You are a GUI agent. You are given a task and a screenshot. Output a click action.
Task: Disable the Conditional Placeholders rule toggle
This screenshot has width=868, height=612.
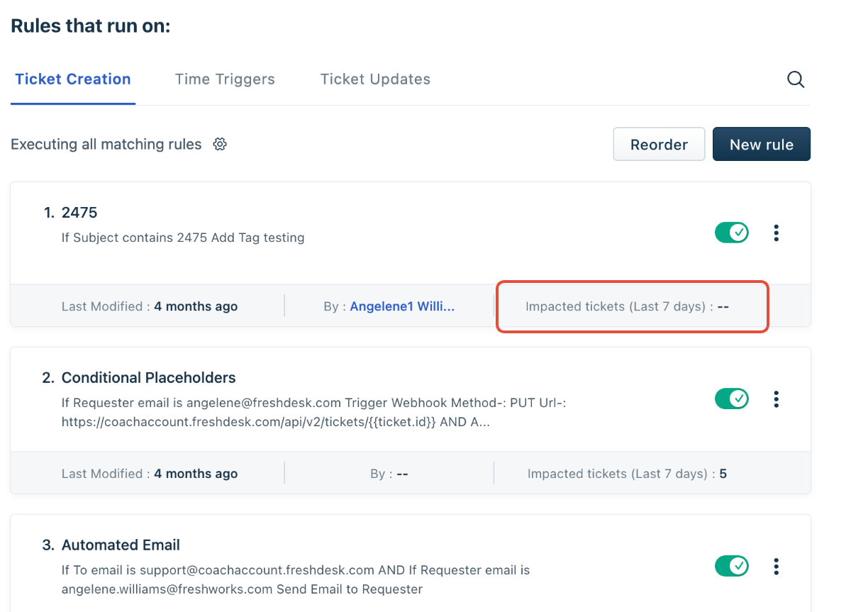pos(732,399)
